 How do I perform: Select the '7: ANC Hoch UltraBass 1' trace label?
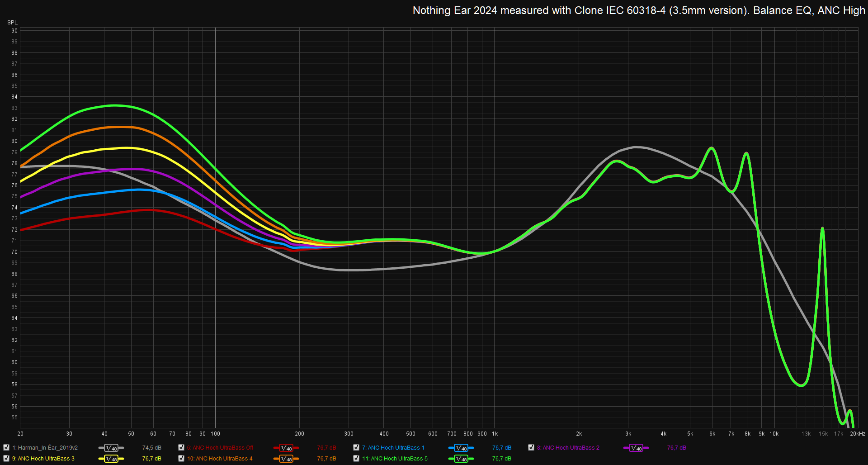[x=393, y=448]
